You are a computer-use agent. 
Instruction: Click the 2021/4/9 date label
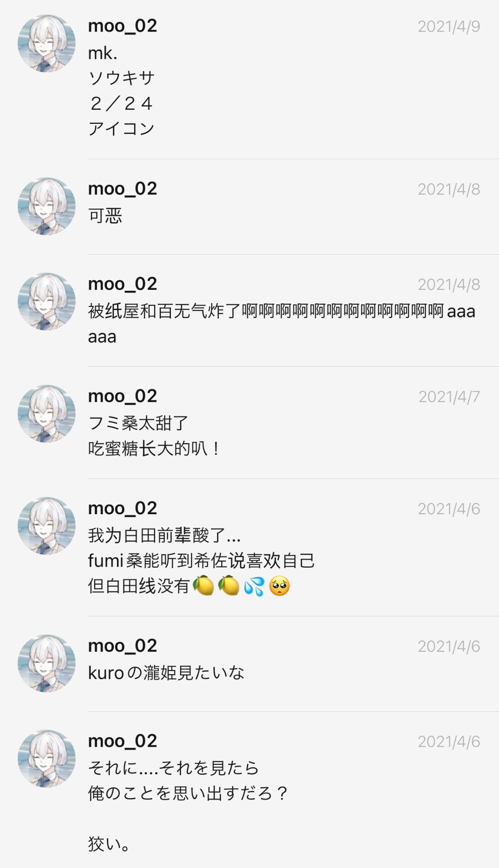[449, 27]
